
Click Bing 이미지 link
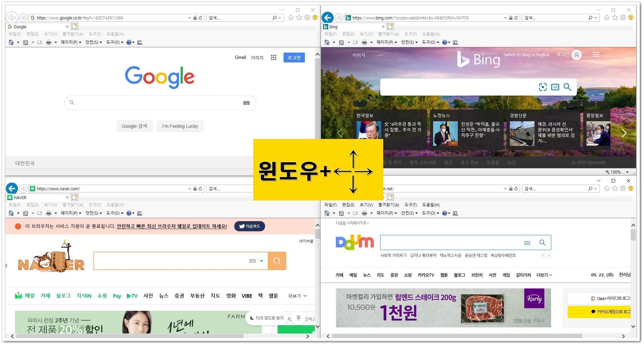(x=359, y=55)
